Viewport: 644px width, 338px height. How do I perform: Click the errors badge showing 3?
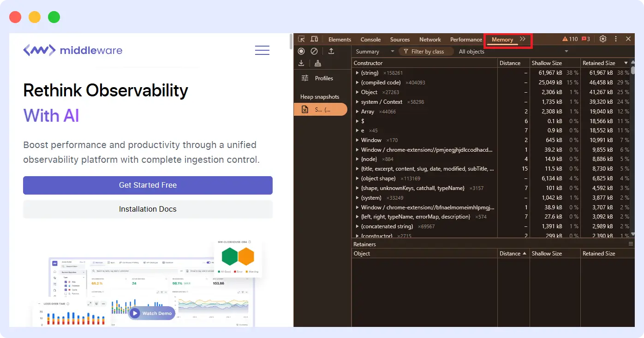click(x=586, y=39)
